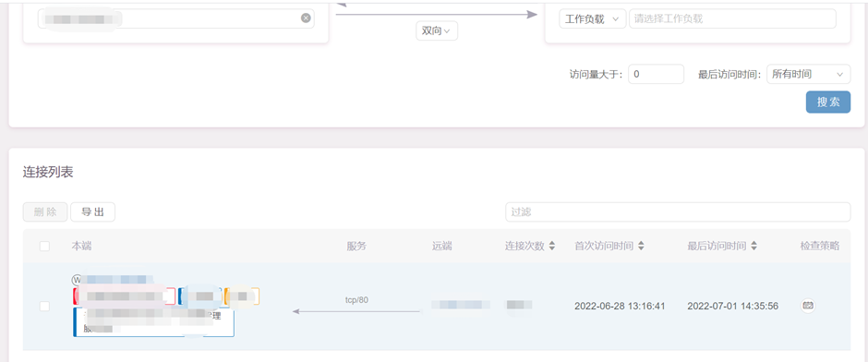Click the 导出 button
The width and height of the screenshot is (868, 362).
(93, 212)
